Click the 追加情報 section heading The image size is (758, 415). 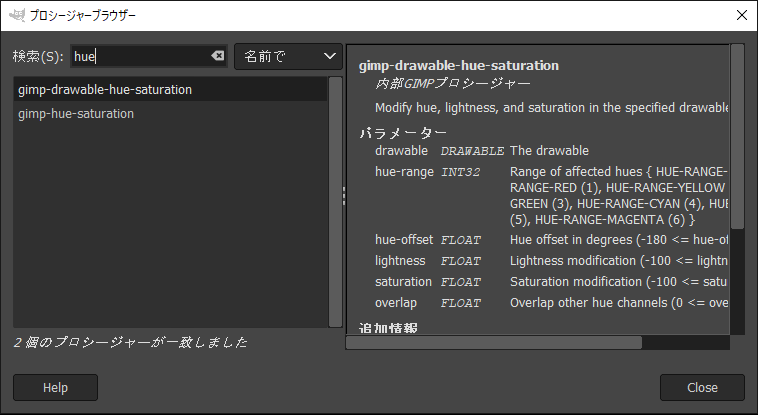(x=388, y=328)
